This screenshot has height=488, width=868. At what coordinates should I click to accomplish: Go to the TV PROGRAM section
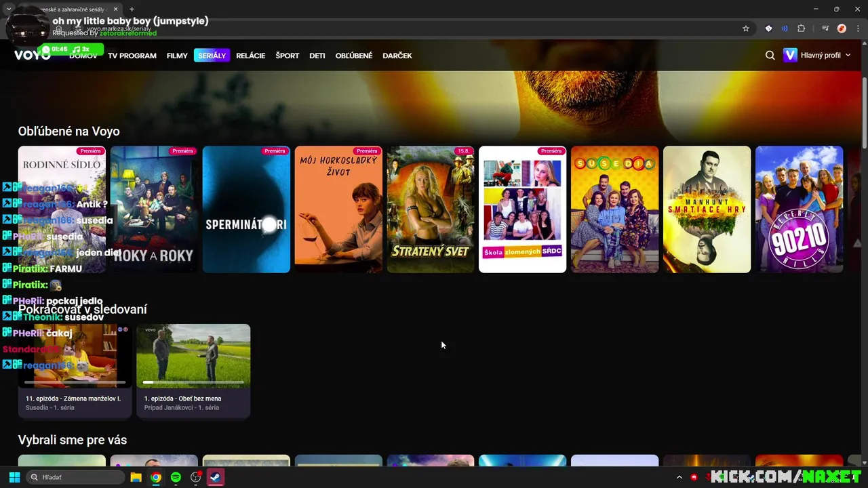132,56
